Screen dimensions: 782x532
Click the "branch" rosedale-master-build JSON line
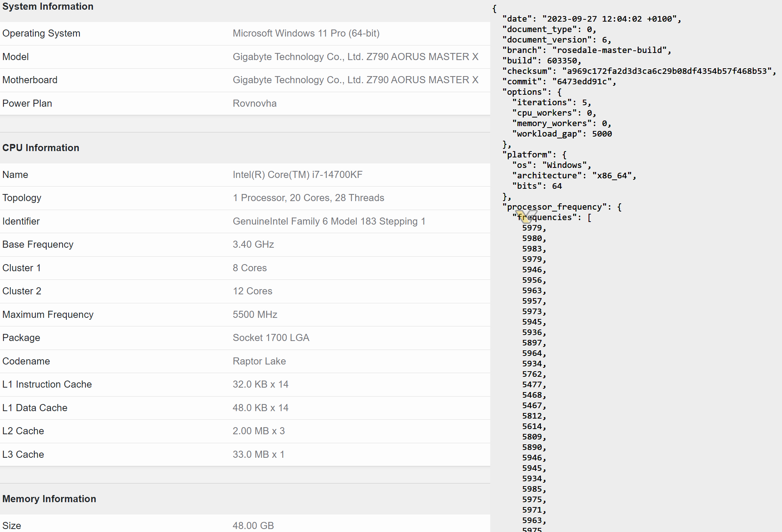586,50
